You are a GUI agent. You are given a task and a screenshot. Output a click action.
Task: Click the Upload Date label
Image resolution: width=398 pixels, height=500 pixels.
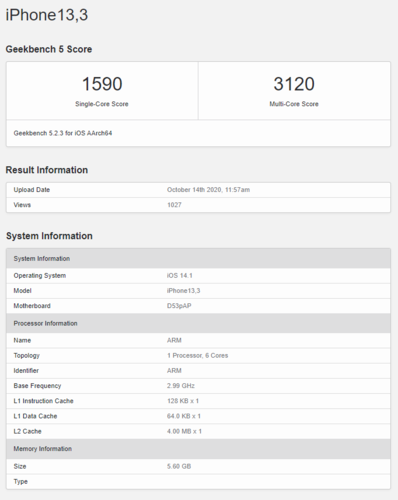[x=32, y=190]
